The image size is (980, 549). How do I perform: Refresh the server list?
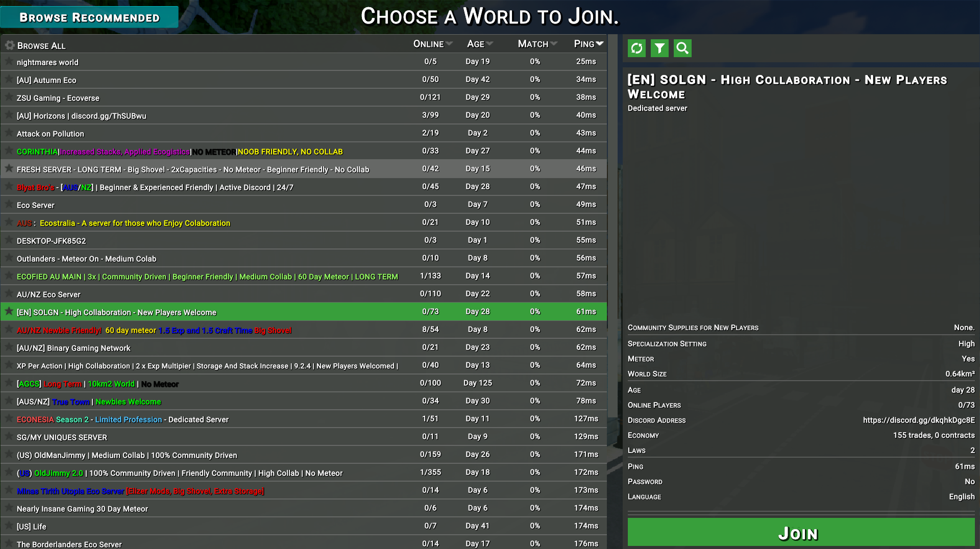pos(636,48)
